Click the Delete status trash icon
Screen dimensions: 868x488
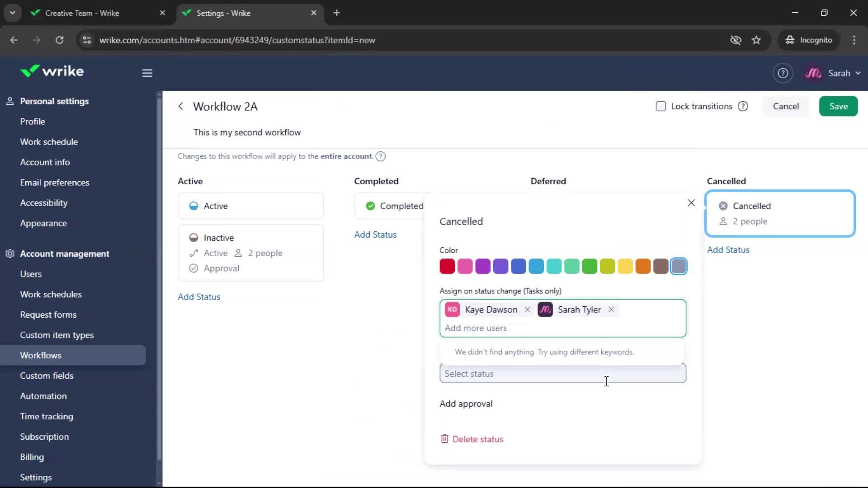point(444,439)
